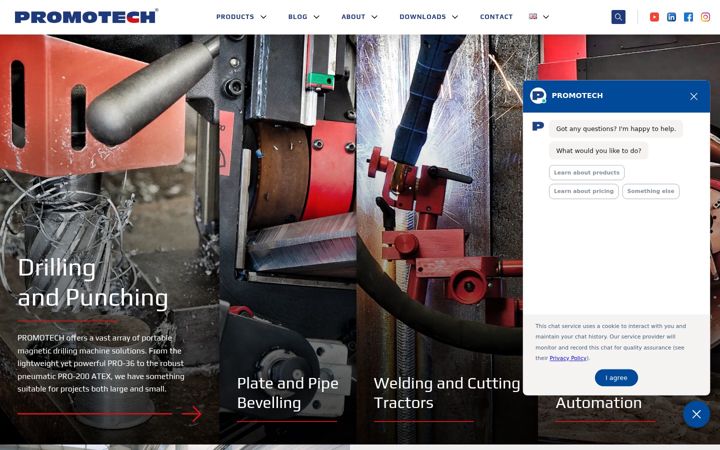Choose Learn about pricing chat option
The height and width of the screenshot is (450, 720).
point(584,191)
